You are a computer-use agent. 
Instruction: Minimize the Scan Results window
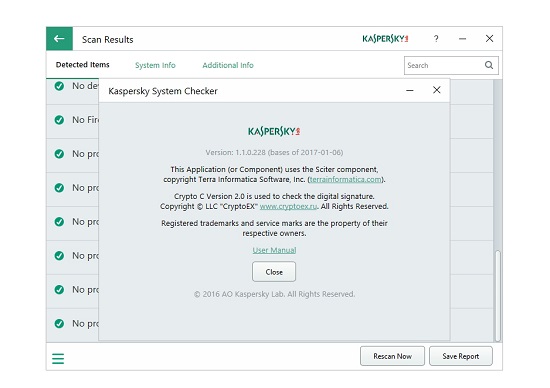463,39
